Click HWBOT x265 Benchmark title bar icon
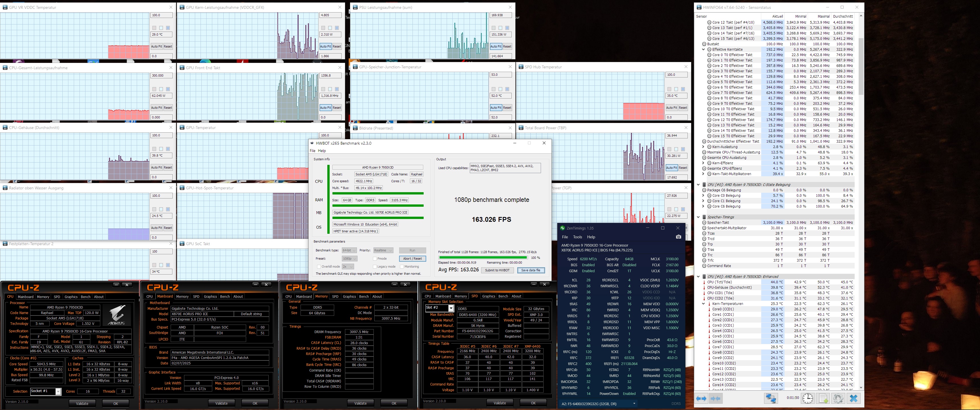 click(312, 143)
